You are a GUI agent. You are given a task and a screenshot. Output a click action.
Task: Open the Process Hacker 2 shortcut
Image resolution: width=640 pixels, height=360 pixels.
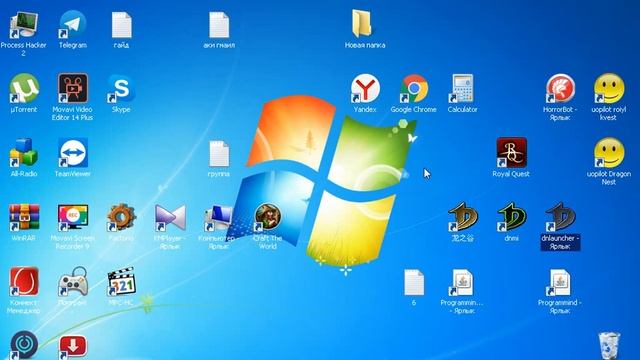(24, 25)
